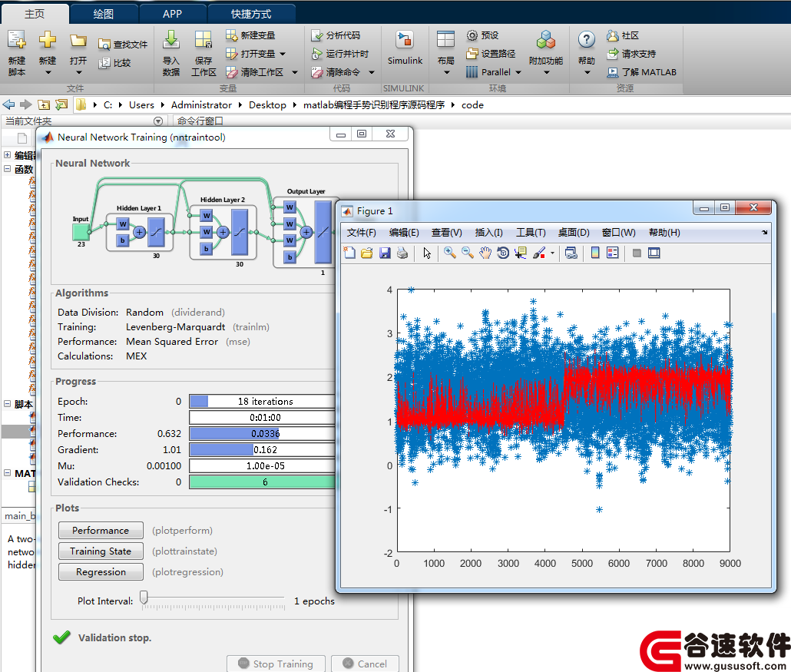Click the 保存工作区 (Save Workspace) icon
791x672 pixels.
tap(204, 40)
